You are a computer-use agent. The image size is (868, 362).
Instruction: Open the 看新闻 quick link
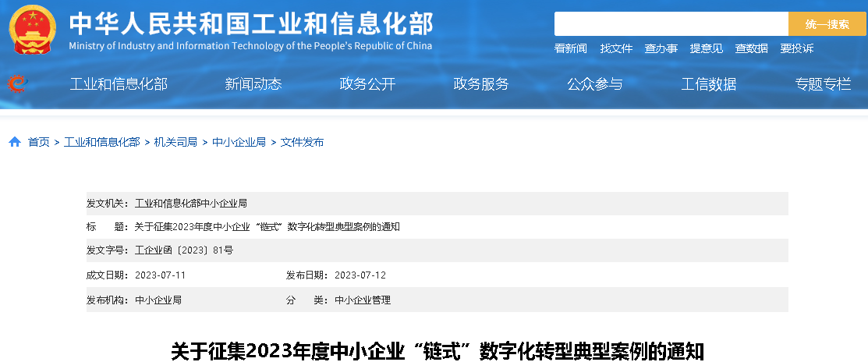tap(570, 48)
